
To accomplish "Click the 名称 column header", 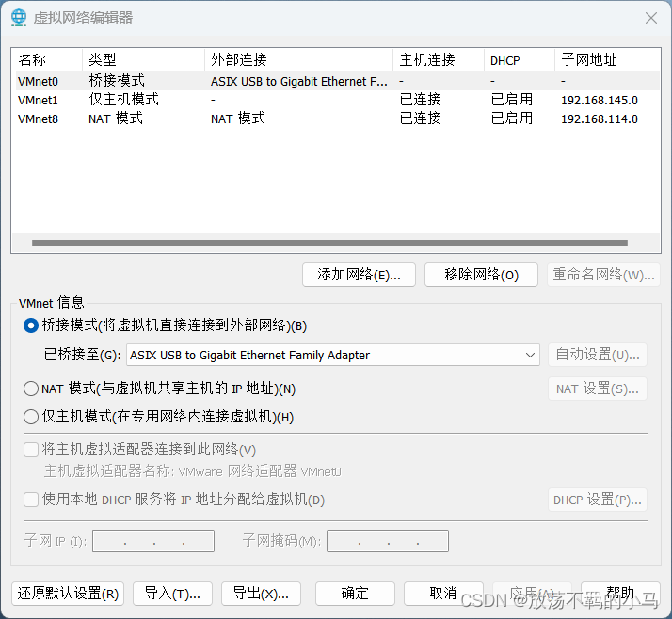I will (47, 59).
